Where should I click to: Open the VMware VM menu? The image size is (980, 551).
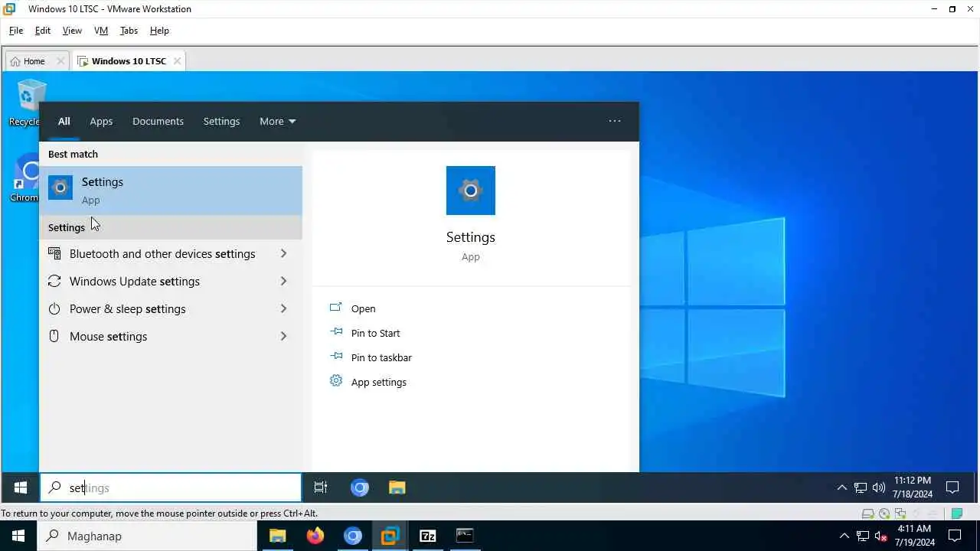click(x=101, y=31)
